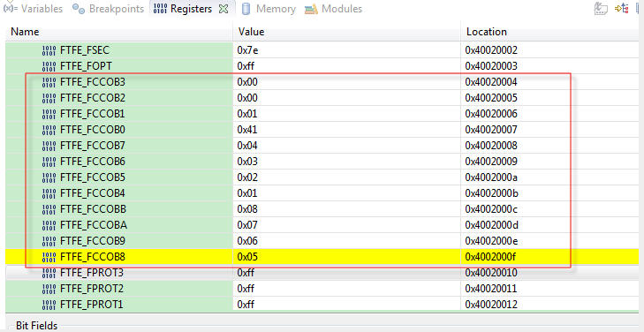Click the register icon beside FTFE_FSEC
Viewport: 644px width, 332px height.
click(49, 50)
